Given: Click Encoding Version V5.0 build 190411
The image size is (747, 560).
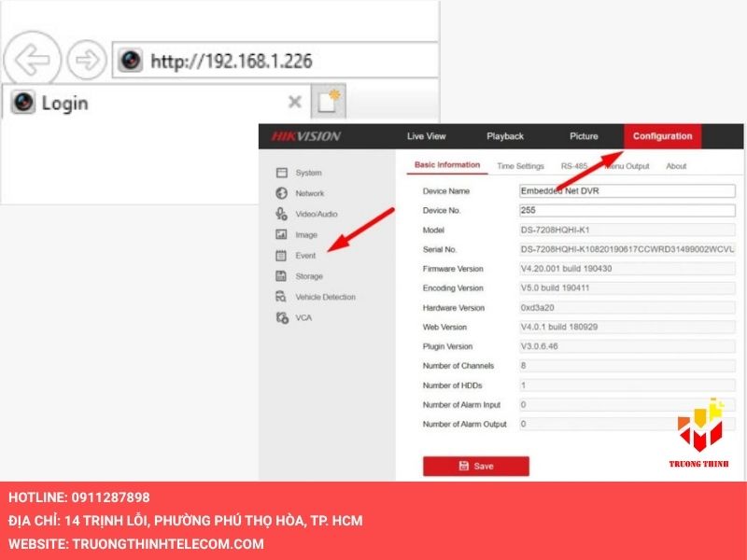Looking at the screenshot, I should (627, 288).
